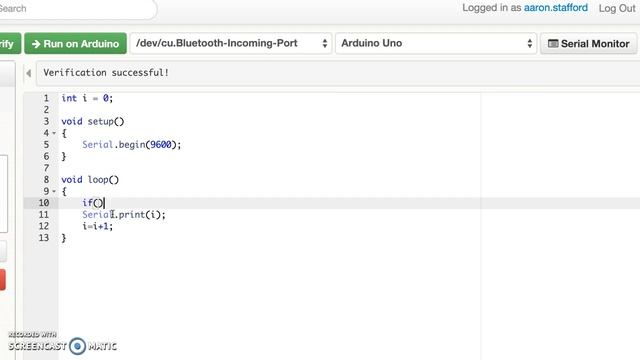Click line number 7 in the gutter
The height and width of the screenshot is (360, 640).
(46, 168)
